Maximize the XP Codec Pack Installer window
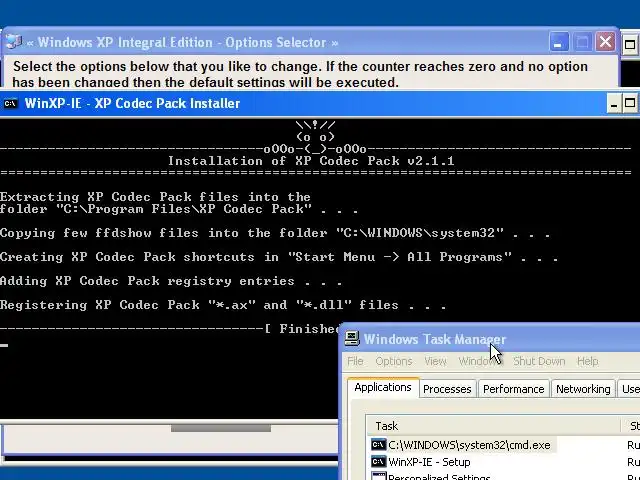Image resolution: width=640 pixels, height=480 pixels. pos(630,104)
